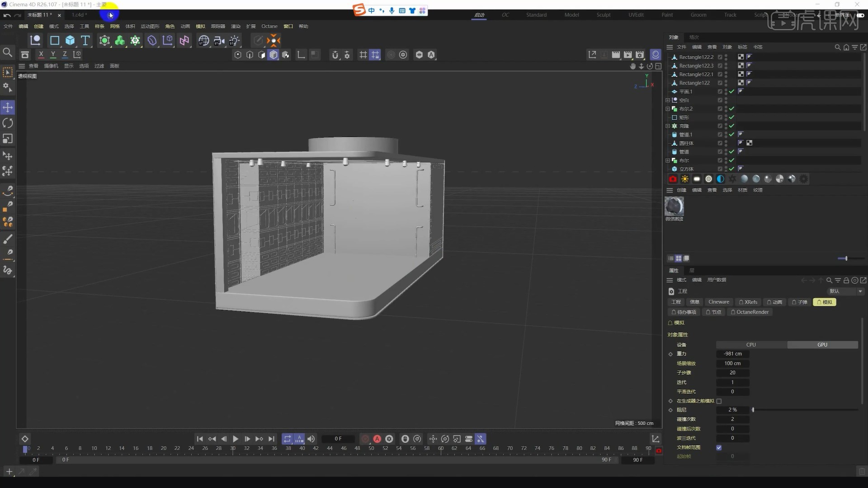Click the Octane red material icon below objects

(x=673, y=178)
